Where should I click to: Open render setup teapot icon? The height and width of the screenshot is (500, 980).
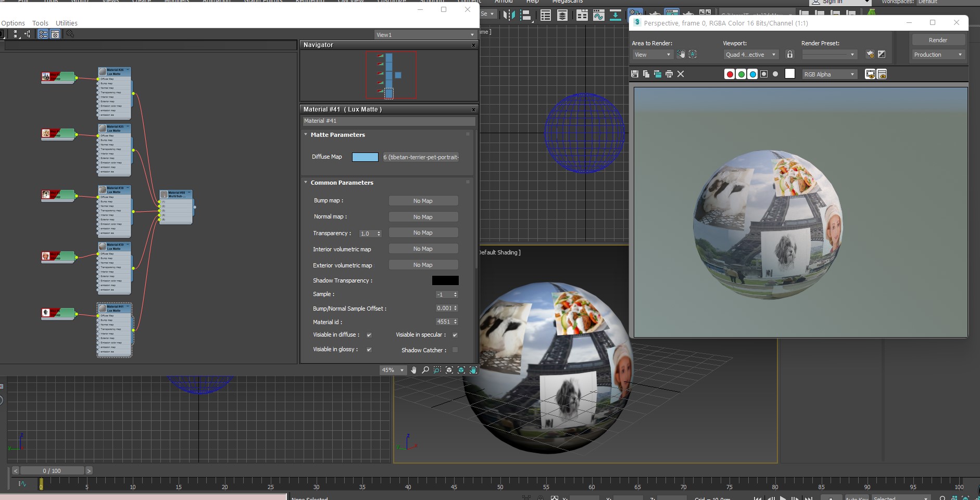click(870, 55)
